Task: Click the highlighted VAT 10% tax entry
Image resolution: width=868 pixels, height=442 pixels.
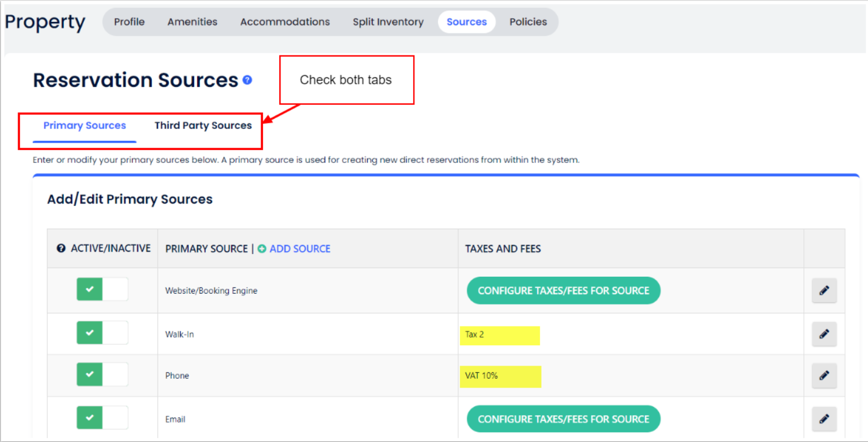Action: [482, 376]
